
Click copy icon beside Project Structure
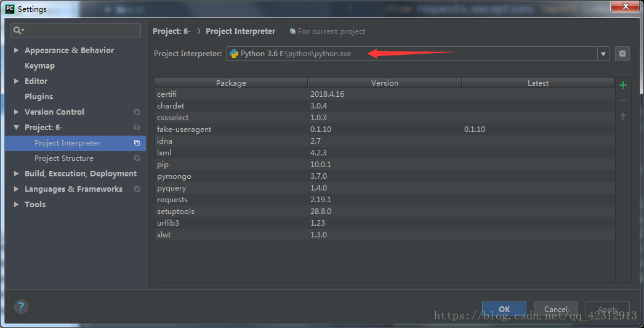pyautogui.click(x=137, y=158)
